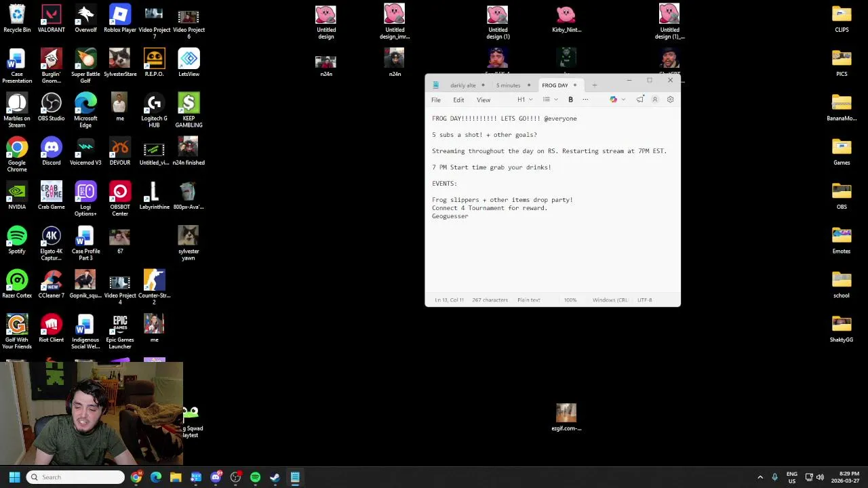Select the Discord desktop icon
The image size is (868, 488).
click(52, 152)
